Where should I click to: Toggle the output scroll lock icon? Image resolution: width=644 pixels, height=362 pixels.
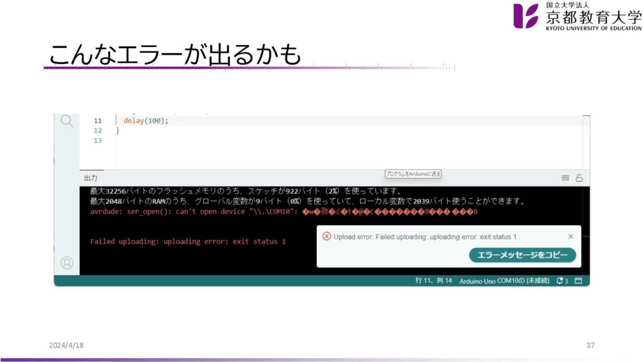pos(579,178)
